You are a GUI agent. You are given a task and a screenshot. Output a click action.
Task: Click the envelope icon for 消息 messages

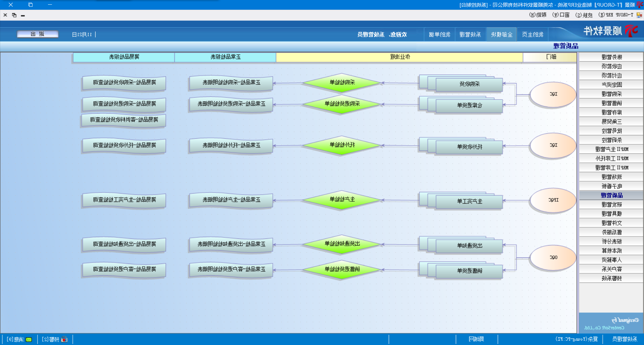pyautogui.click(x=29, y=339)
